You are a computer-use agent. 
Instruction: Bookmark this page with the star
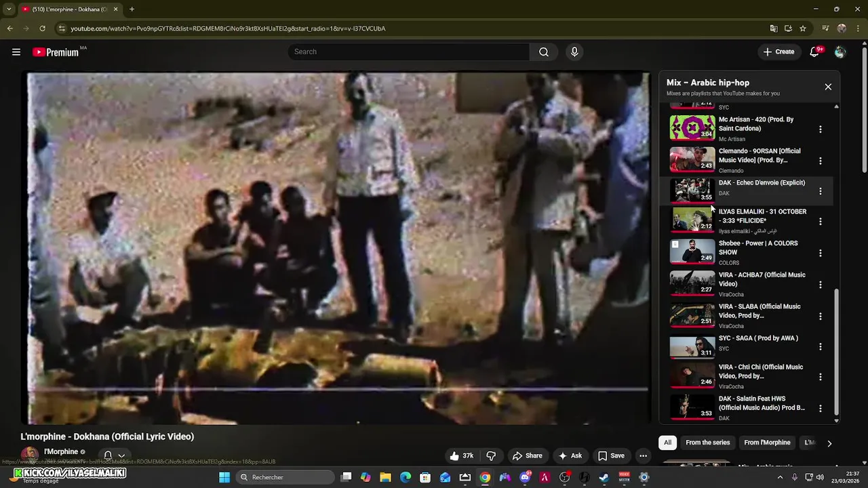(803, 28)
